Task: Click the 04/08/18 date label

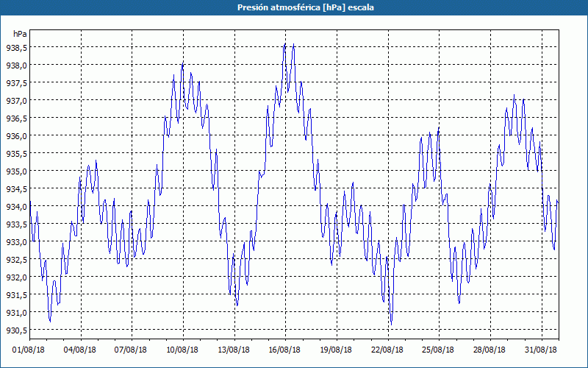Action: (80, 350)
